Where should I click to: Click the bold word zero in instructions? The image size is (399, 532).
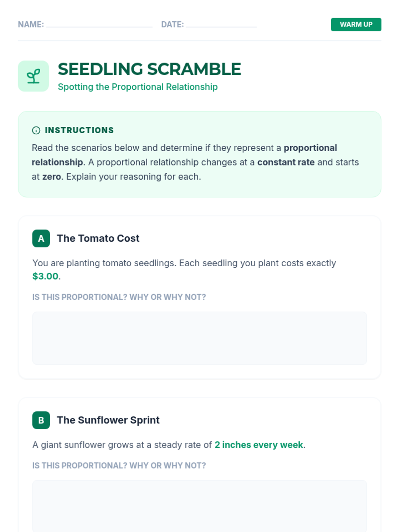52,177
